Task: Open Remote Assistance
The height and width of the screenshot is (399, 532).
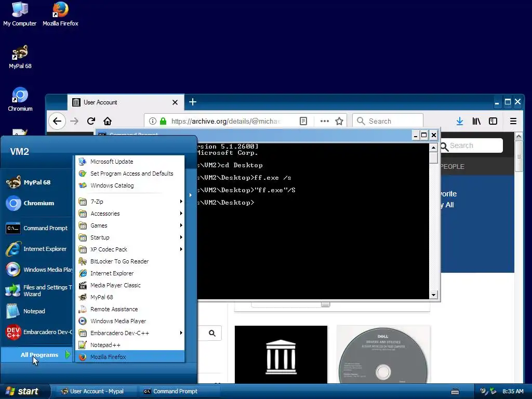Action: coord(130,309)
